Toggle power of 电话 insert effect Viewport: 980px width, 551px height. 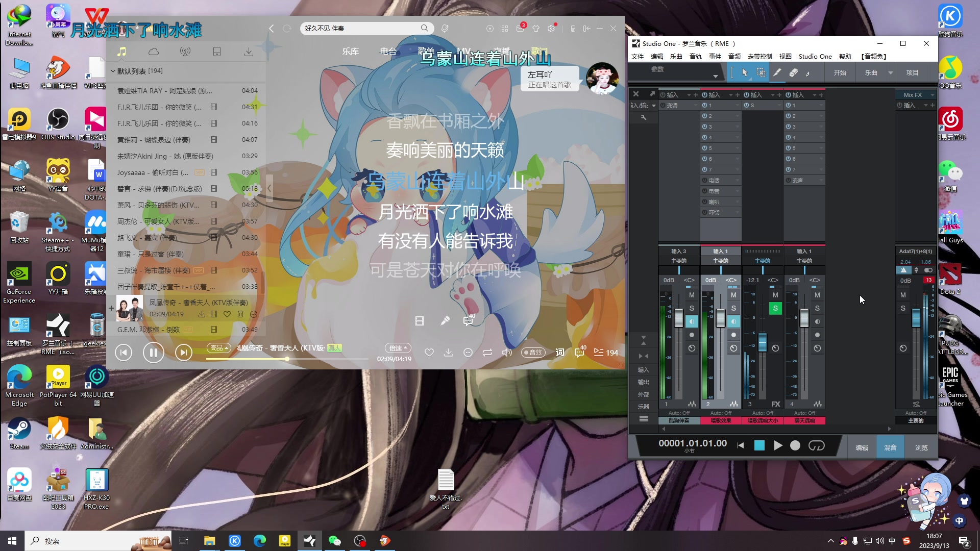704,180
